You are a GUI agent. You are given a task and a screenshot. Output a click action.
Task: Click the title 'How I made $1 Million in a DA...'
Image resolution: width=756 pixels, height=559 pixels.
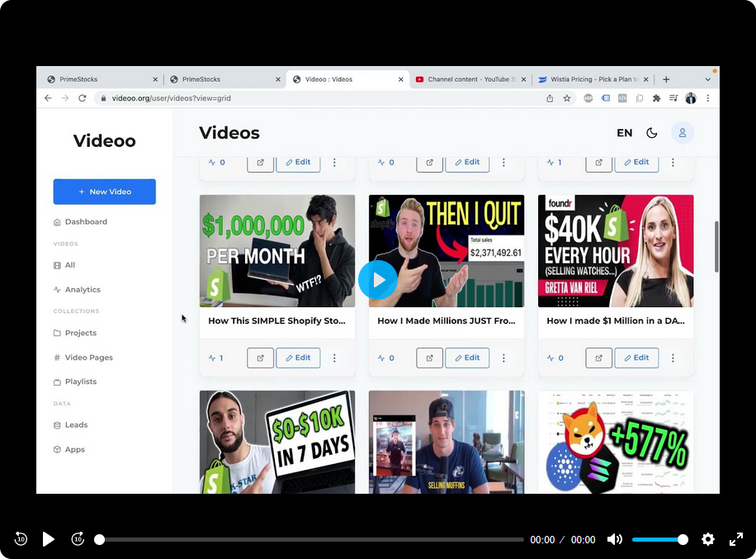click(616, 320)
